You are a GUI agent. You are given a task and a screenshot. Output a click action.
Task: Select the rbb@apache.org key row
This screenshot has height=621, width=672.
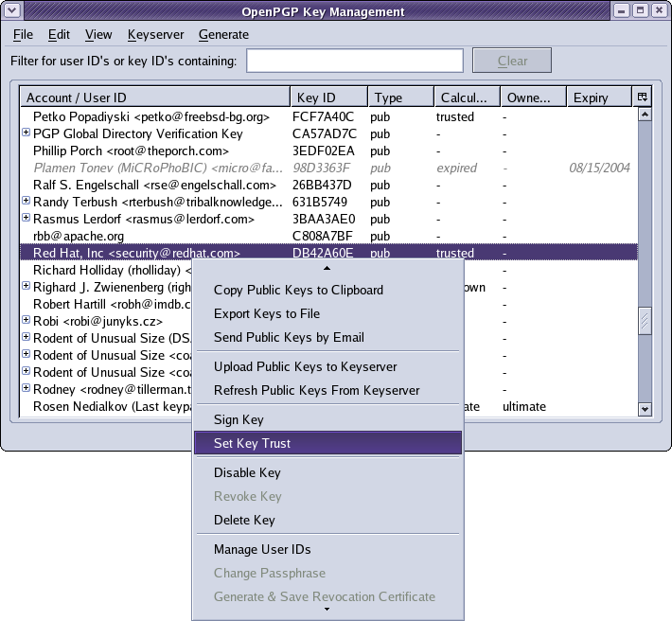pos(328,236)
